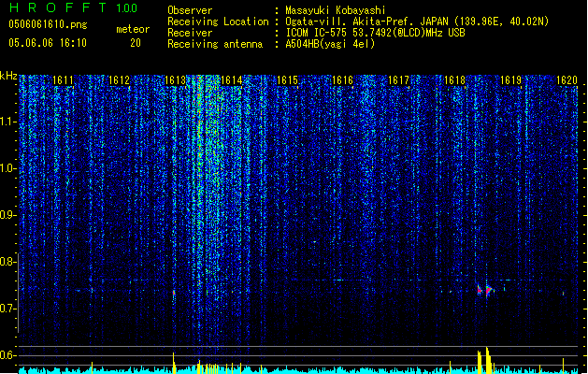Click the small red echo near 1613
Screen dimensions: 588x374
coord(174,293)
